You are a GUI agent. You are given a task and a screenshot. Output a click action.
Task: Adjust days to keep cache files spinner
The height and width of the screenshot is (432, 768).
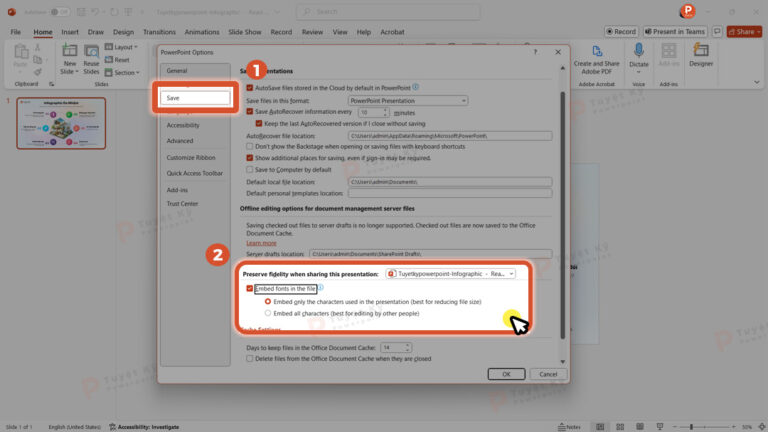(x=408, y=347)
